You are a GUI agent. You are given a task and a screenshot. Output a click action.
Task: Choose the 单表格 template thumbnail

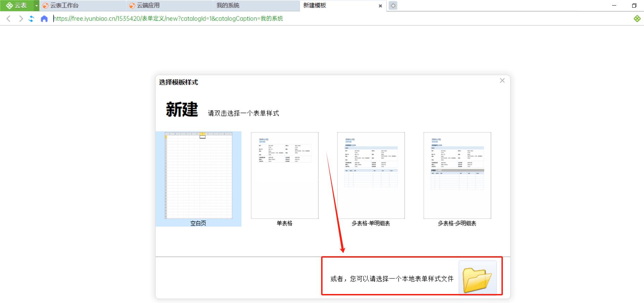click(x=284, y=175)
